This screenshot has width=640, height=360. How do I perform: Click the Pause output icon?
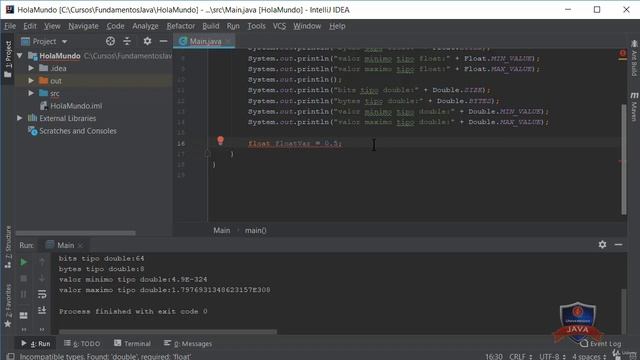point(24,294)
